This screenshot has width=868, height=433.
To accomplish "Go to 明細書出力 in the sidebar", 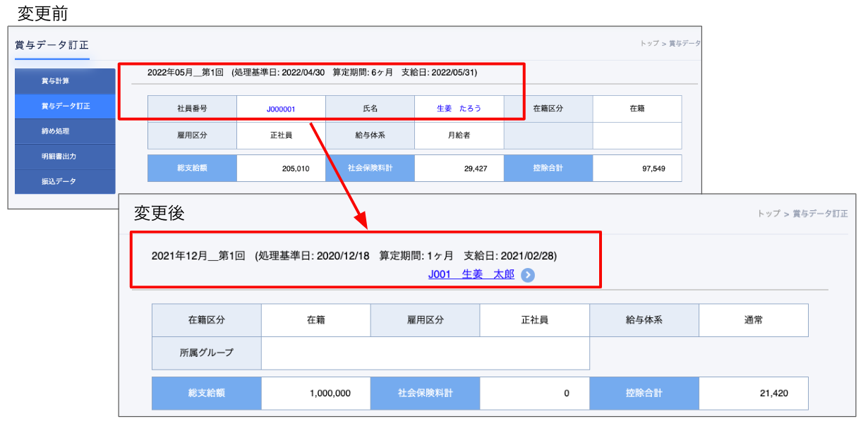I will (65, 157).
